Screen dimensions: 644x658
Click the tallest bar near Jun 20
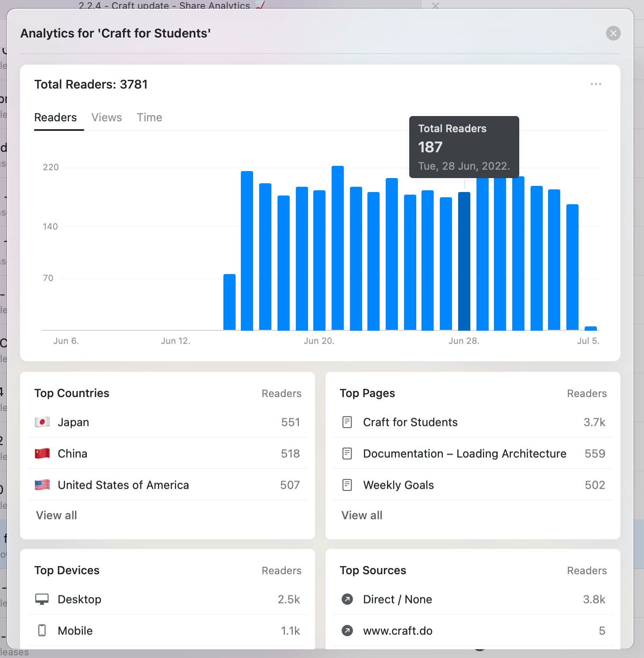(x=337, y=249)
